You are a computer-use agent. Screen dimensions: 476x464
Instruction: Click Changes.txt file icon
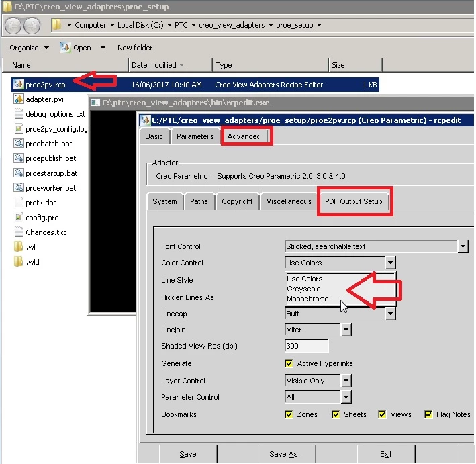19,232
